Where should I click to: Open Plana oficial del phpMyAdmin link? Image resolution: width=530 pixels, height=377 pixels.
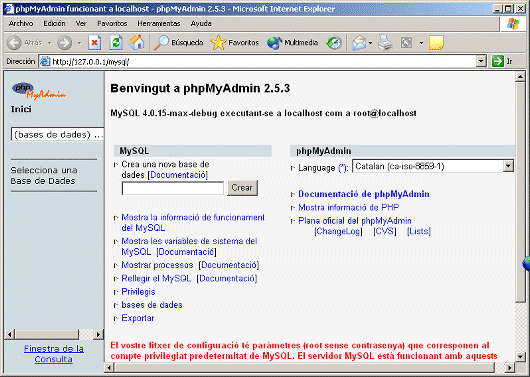coord(355,221)
